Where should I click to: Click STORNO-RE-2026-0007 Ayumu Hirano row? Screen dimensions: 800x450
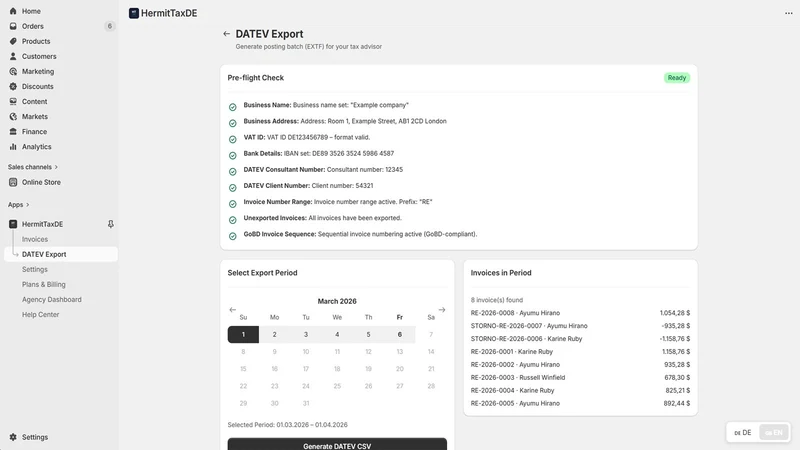[580, 326]
